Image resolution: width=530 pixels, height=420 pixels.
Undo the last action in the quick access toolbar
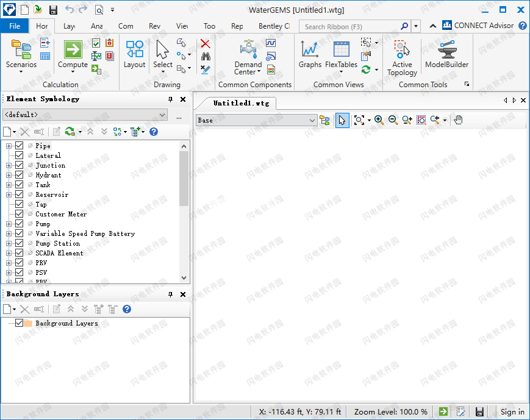70,10
